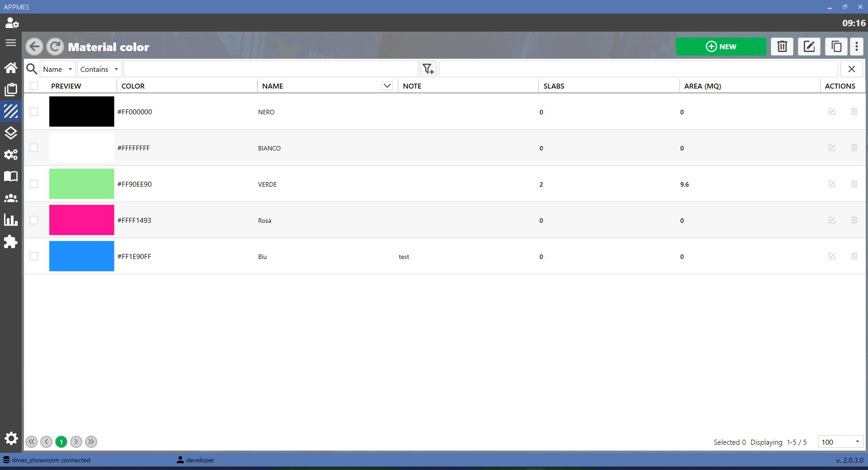
Task: Click the puzzle piece plugins icon
Action: pyautogui.click(x=11, y=242)
